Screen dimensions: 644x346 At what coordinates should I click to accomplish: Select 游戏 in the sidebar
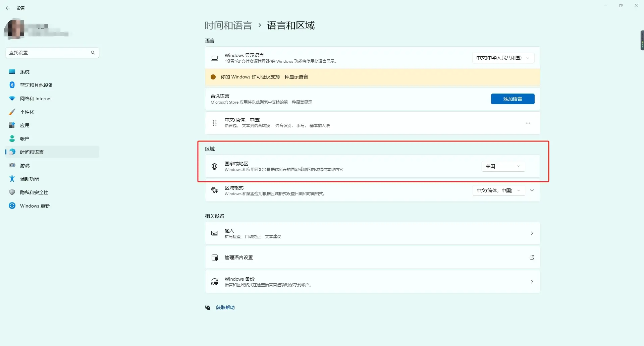pos(52,165)
